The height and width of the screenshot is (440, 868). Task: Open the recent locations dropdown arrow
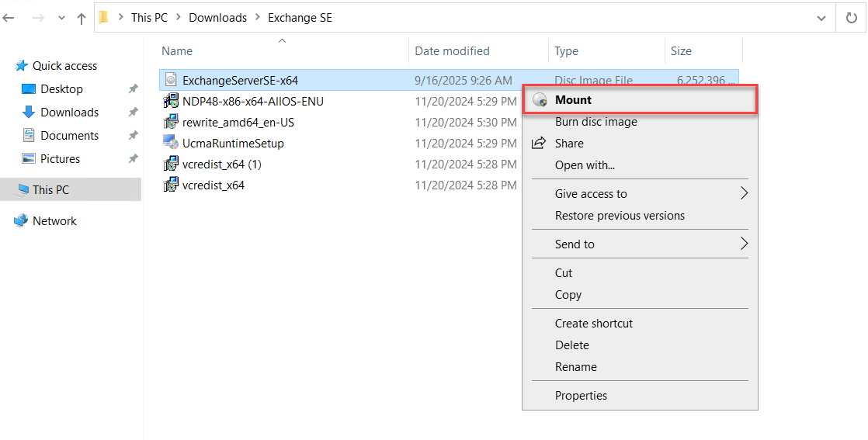(x=61, y=19)
